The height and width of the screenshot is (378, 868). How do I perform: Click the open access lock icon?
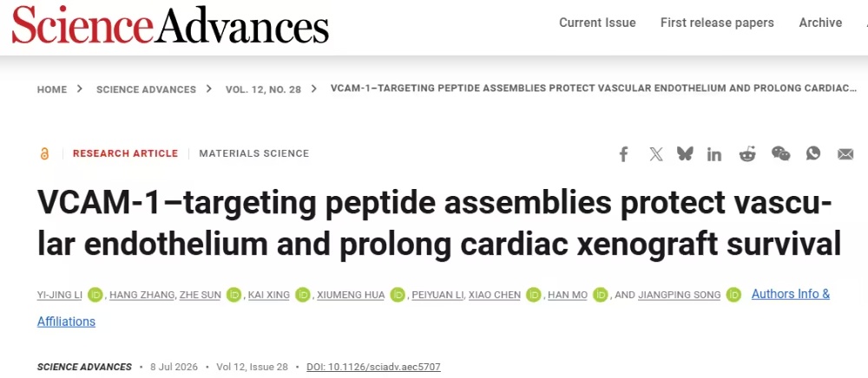tap(44, 153)
